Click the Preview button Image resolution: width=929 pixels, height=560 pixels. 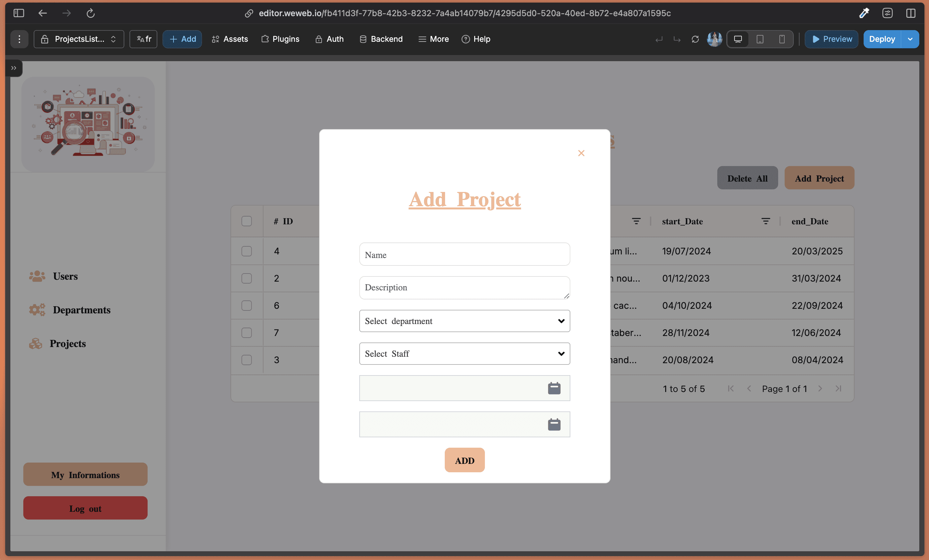pyautogui.click(x=831, y=39)
